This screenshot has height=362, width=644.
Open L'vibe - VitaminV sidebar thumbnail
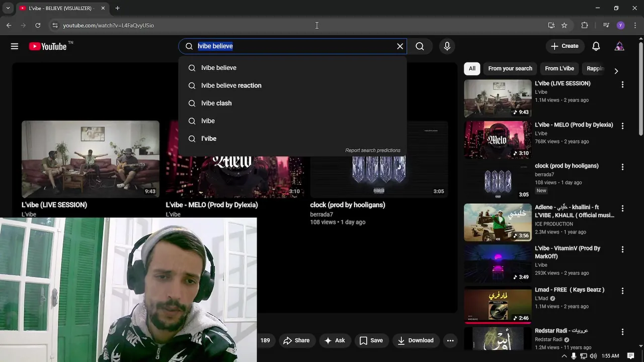498,263
